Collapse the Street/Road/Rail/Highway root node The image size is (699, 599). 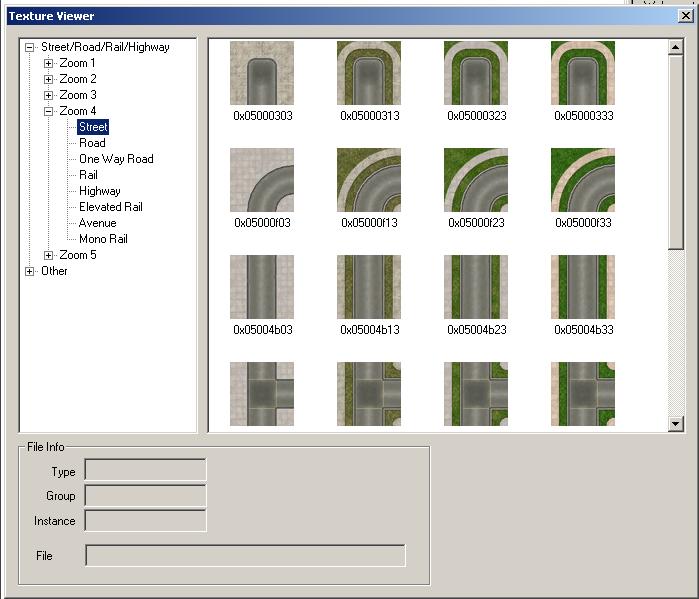tap(30, 47)
